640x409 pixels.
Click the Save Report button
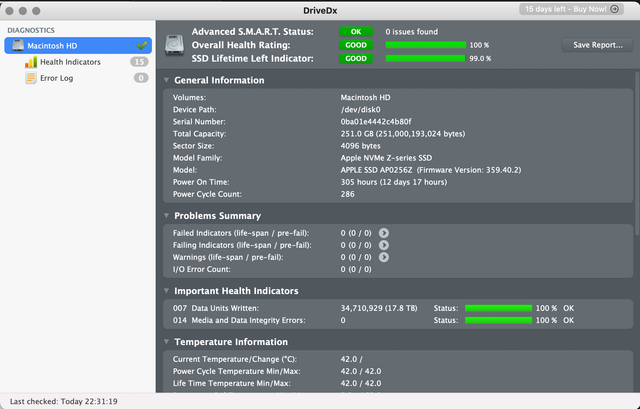pyautogui.click(x=597, y=45)
